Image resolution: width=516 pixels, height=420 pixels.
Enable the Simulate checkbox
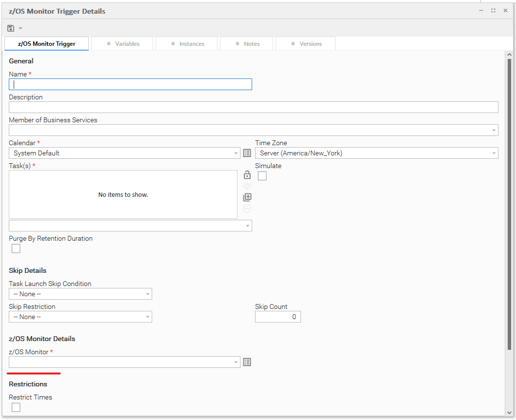pos(262,176)
